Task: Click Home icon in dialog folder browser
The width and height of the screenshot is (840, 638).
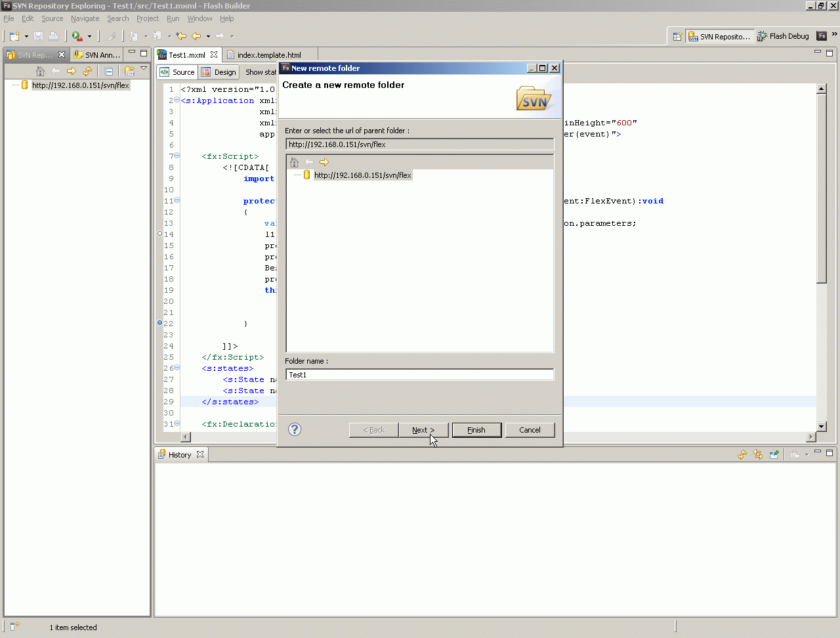Action: click(294, 162)
